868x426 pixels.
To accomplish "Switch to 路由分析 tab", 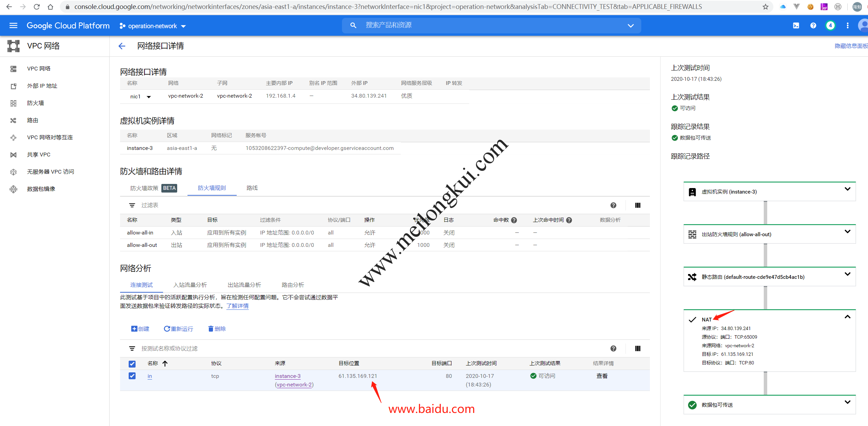I will [293, 285].
